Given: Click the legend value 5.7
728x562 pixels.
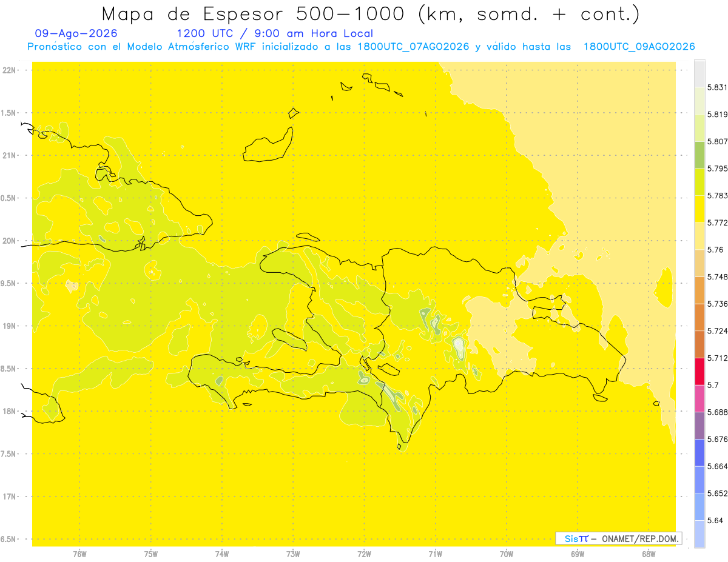Looking at the screenshot, I should click(x=713, y=385).
